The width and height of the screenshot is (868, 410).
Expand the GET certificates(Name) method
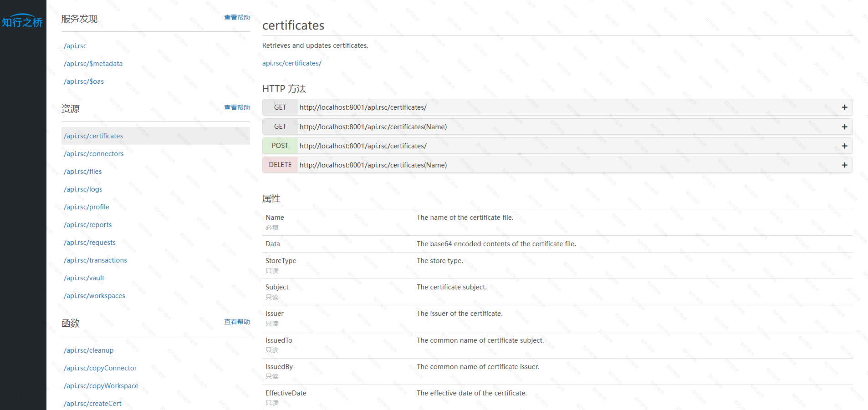tap(844, 127)
